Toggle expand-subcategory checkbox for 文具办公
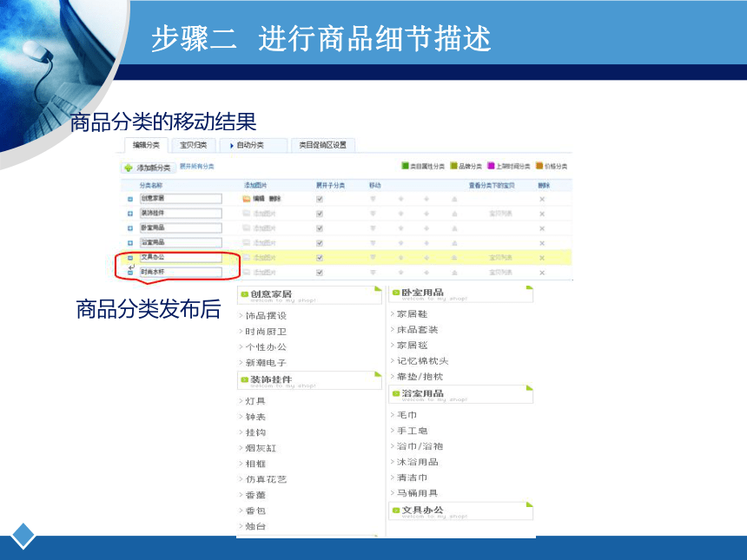 click(320, 258)
